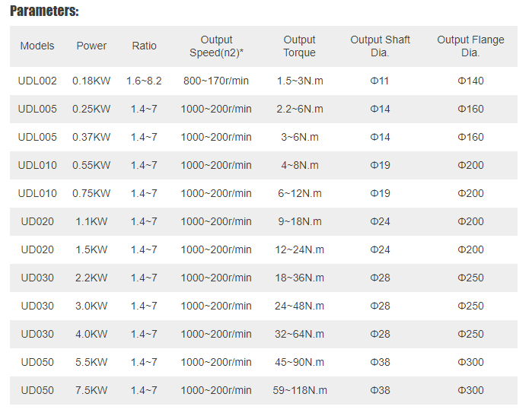The image size is (532, 416).
Task: Select the 5.5KW power cell
Action: tap(91, 363)
